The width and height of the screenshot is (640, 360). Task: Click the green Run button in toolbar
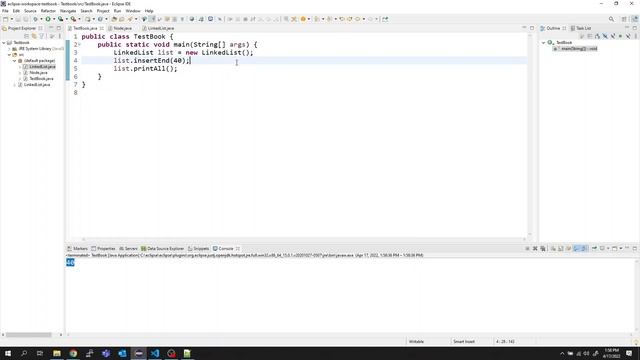pyautogui.click(x=48, y=19)
